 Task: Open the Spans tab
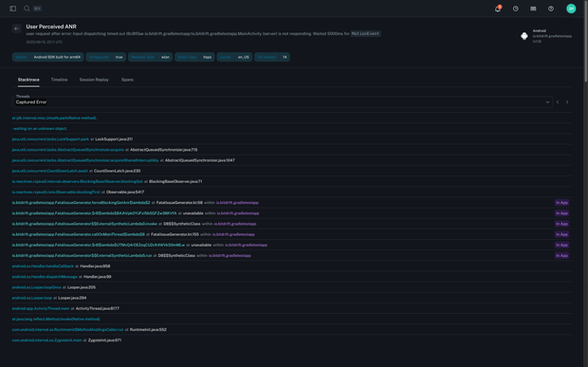(127, 80)
